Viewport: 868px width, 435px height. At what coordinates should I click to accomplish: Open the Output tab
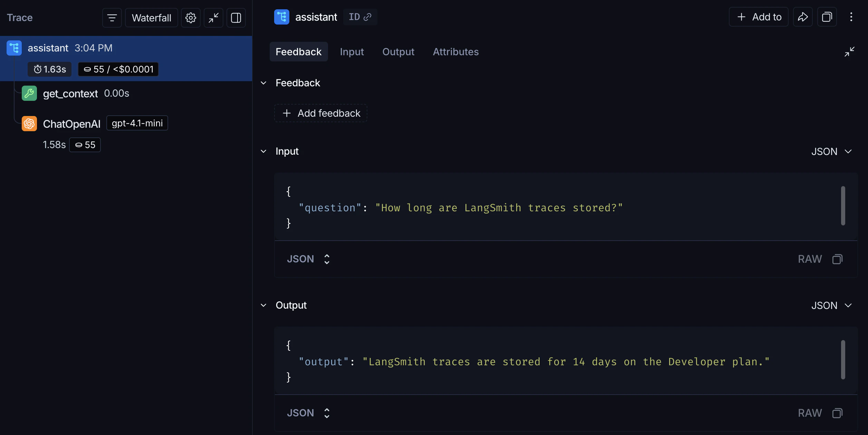(398, 51)
